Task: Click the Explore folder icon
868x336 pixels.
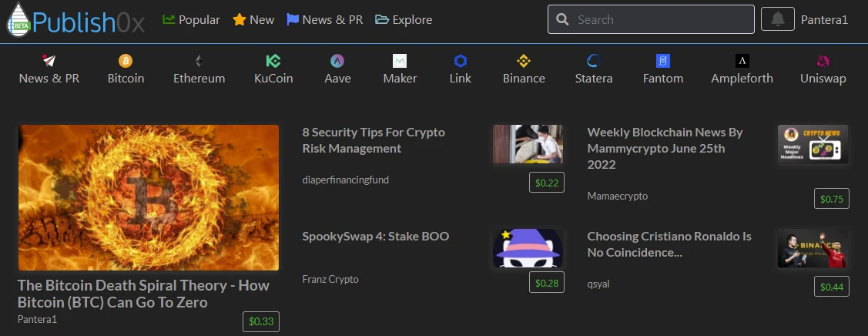Action: [381, 19]
